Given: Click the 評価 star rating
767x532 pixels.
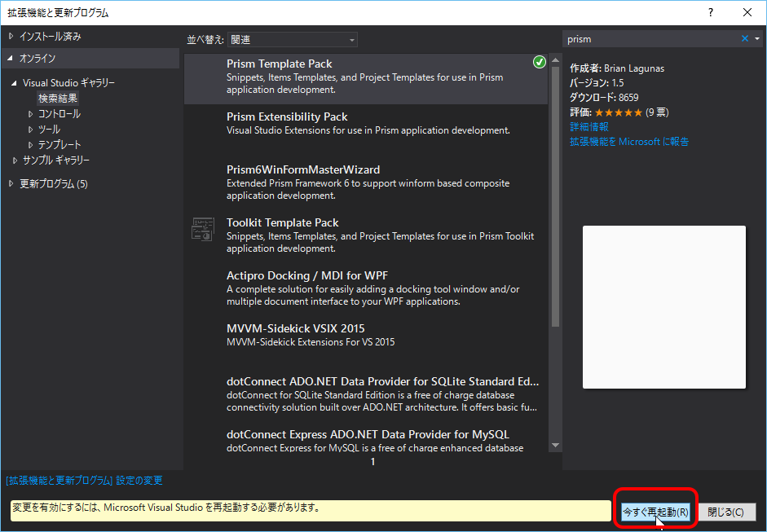Looking at the screenshot, I should pyautogui.click(x=619, y=112).
